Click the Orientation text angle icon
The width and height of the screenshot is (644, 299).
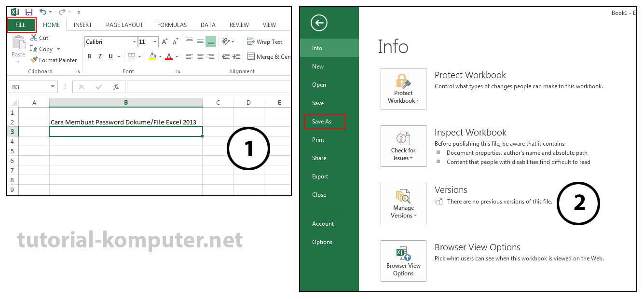tap(225, 41)
